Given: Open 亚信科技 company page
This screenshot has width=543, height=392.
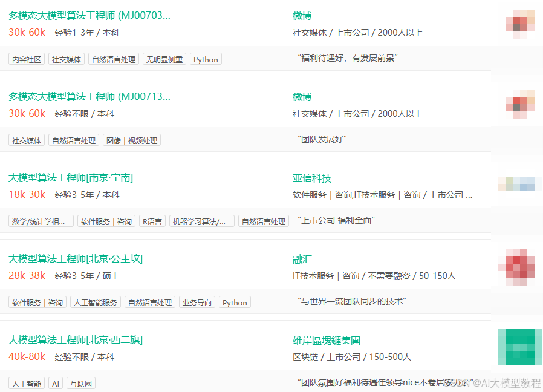Looking at the screenshot, I should point(312,178).
